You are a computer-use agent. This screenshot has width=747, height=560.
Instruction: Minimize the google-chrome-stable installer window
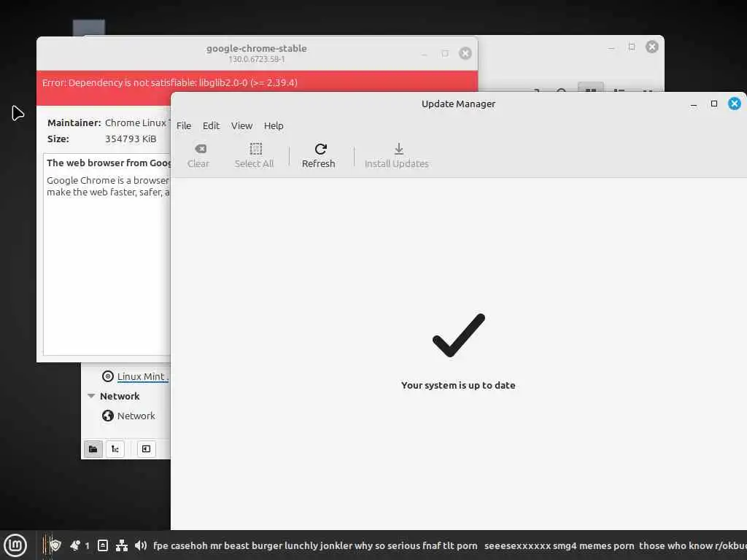click(x=424, y=55)
